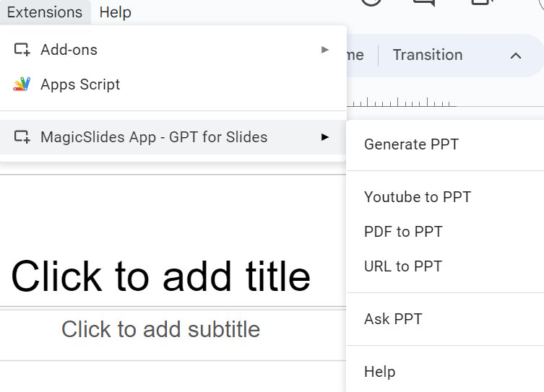Click the title placeholder on slide

160,276
